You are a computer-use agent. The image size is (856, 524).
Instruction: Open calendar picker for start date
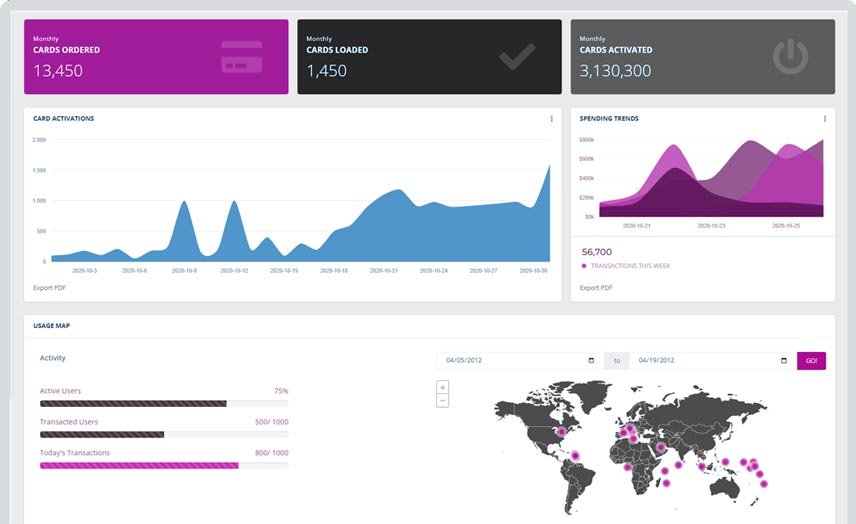pyautogui.click(x=592, y=361)
